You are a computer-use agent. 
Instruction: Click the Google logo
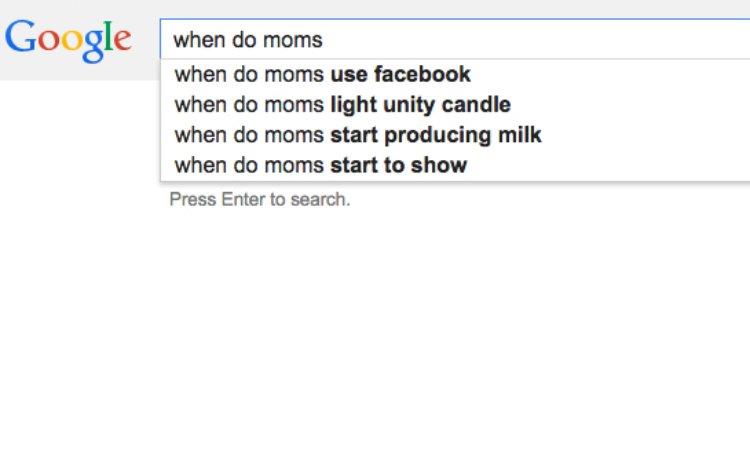(x=68, y=41)
